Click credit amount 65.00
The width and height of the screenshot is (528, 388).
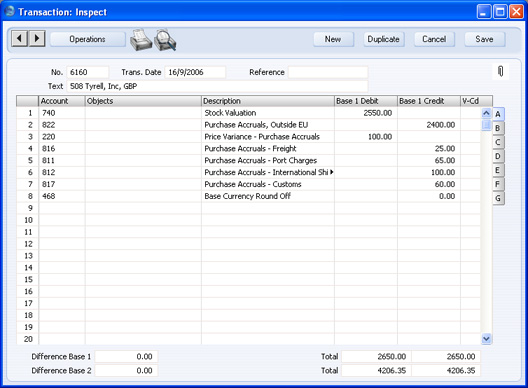click(445, 161)
